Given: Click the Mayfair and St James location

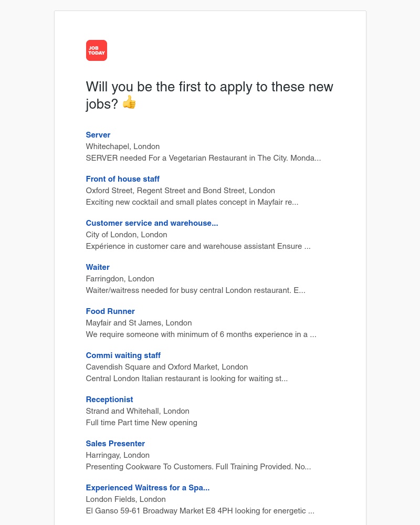Looking at the screenshot, I should 139,323.
